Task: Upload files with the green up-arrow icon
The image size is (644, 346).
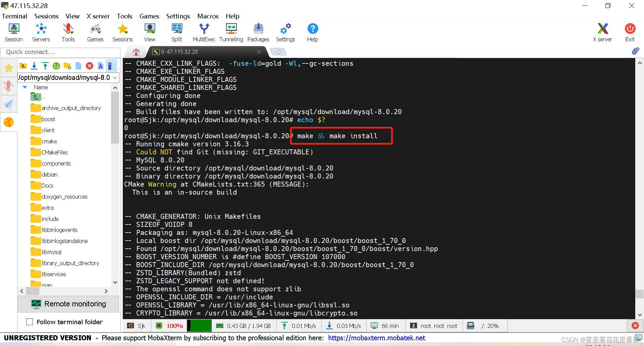Action: (x=45, y=66)
